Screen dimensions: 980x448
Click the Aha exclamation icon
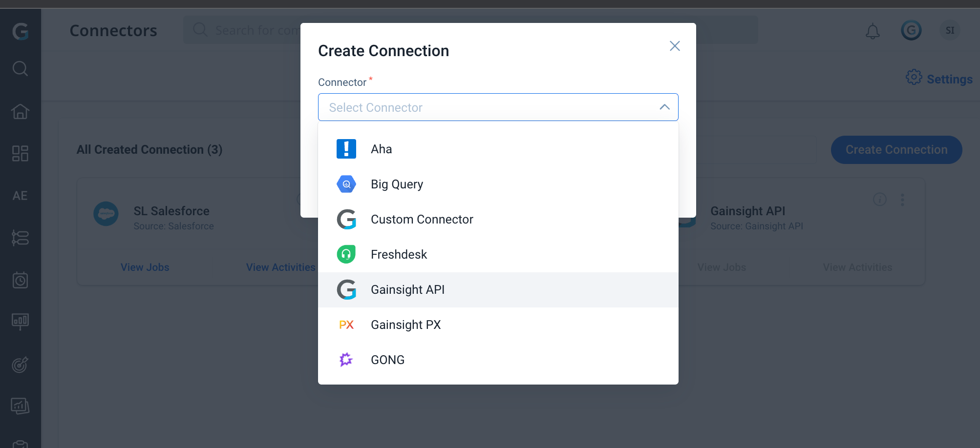346,149
